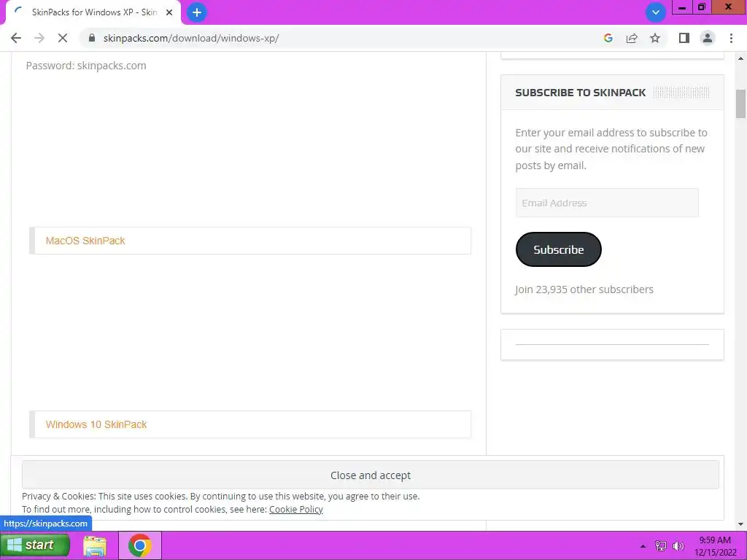Click the Email Address field
The width and height of the screenshot is (747, 560).
607,203
